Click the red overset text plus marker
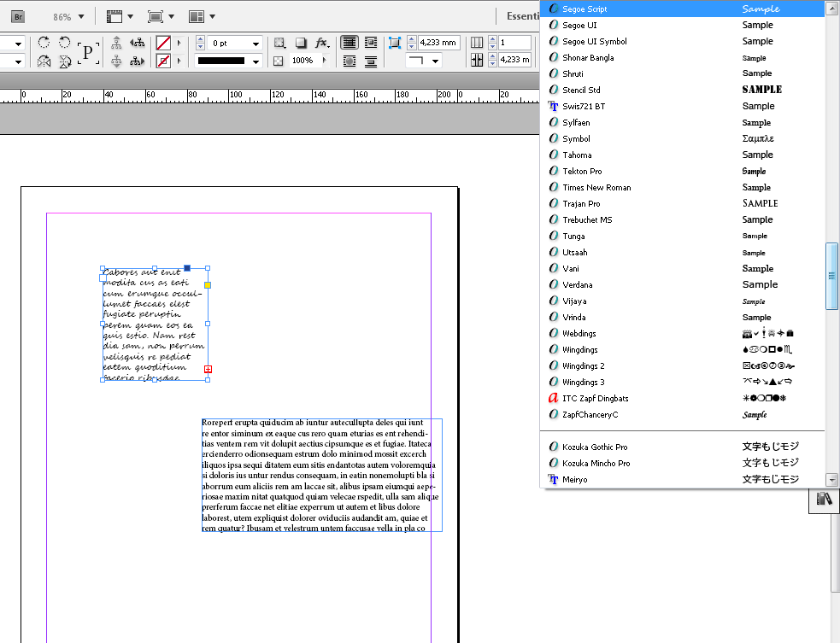This screenshot has height=643, width=840. point(208,370)
